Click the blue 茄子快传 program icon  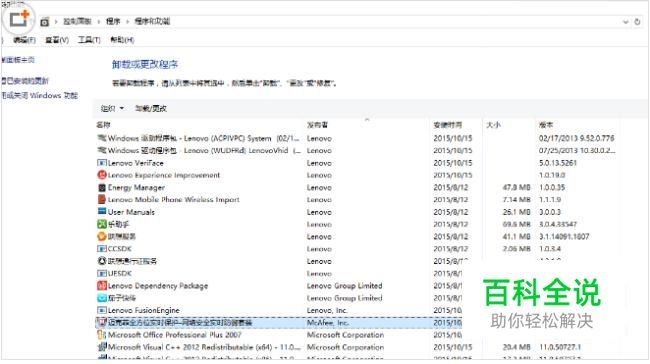click(102, 298)
